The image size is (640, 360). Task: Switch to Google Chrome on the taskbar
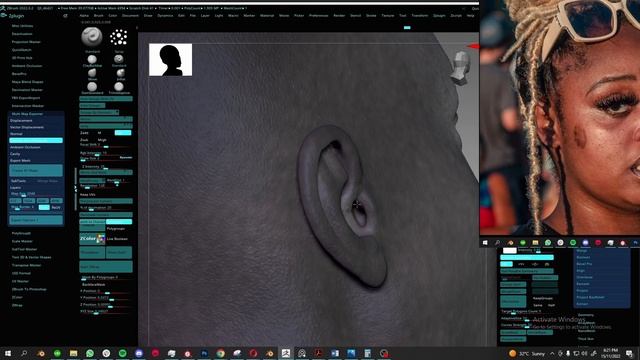(x=220, y=353)
